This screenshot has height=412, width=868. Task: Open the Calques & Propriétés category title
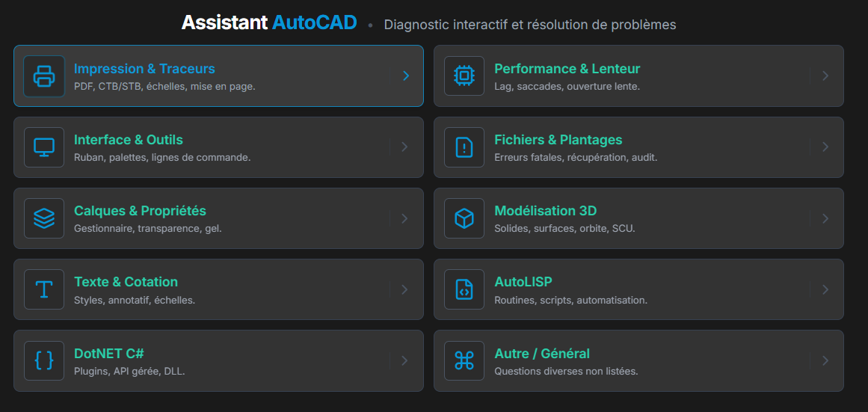[x=140, y=211]
